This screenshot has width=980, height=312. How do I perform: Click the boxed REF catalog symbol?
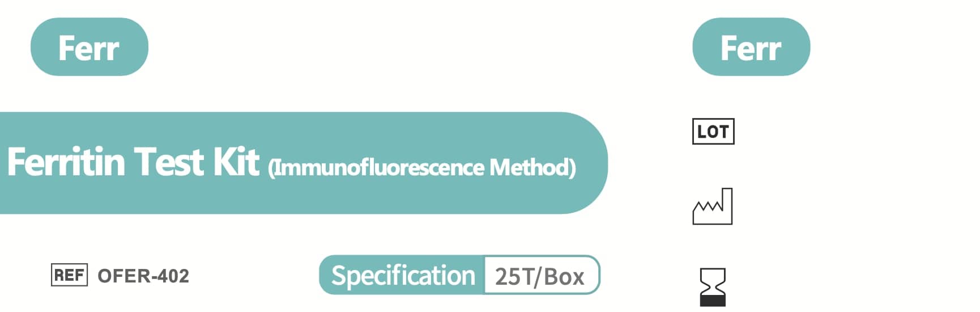(x=69, y=276)
